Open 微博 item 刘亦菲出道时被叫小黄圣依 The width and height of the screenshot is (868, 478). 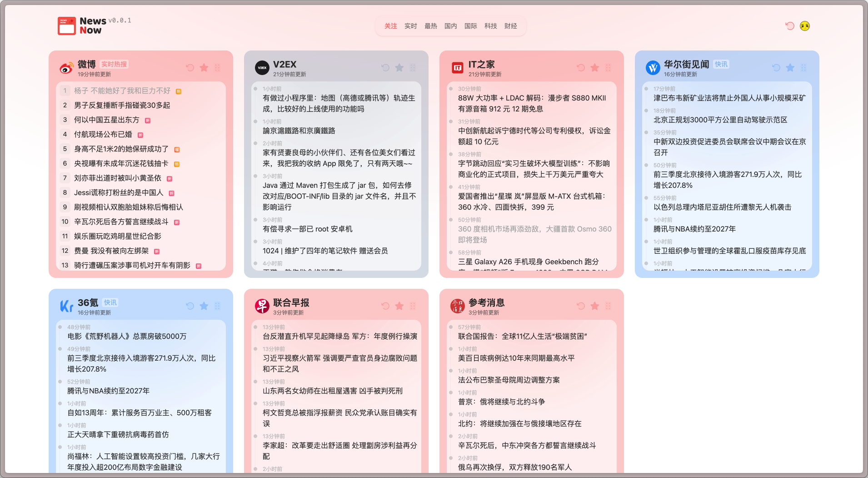click(x=118, y=178)
